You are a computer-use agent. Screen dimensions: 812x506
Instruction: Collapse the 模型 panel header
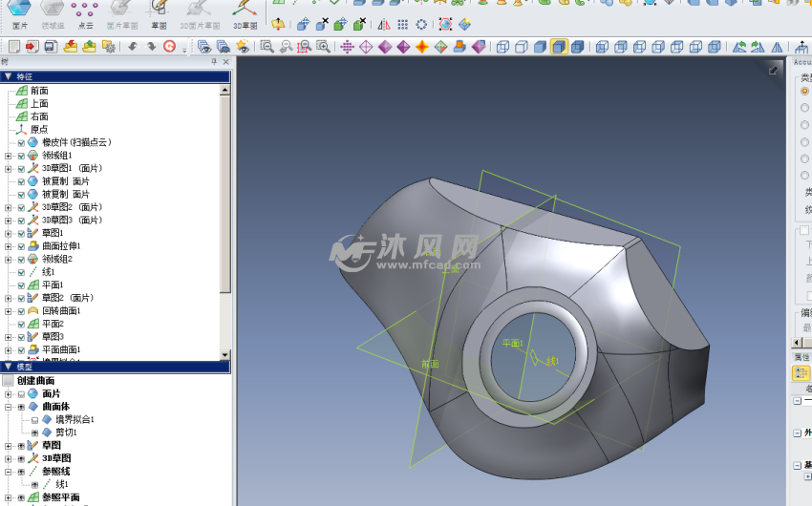[x=9, y=367]
